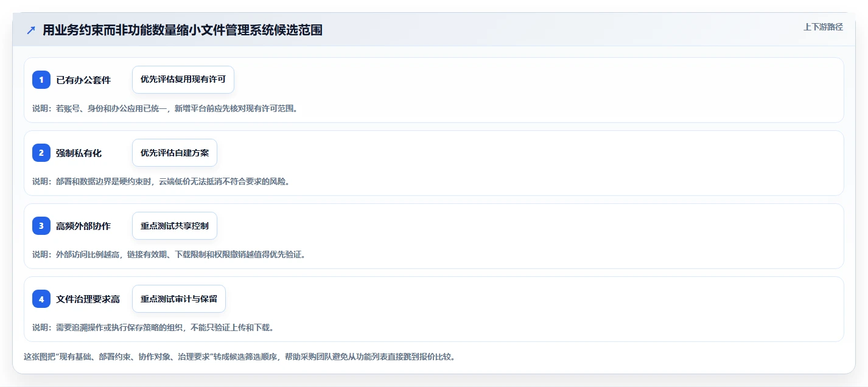Click the description starting 说明:外部访问比例越高
Screen dimensions: 868x387
point(169,254)
